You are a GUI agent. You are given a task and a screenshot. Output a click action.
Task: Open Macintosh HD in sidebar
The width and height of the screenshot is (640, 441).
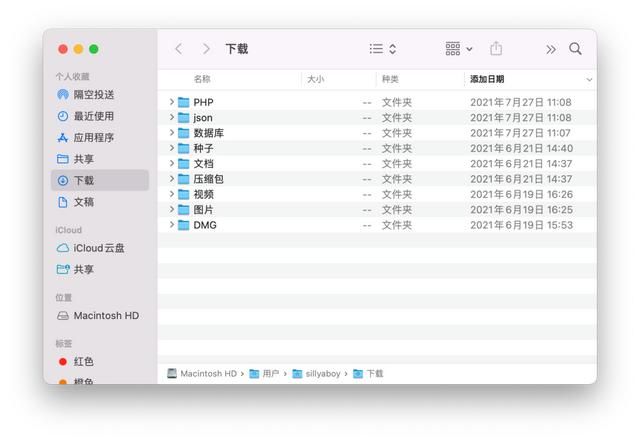pos(98,316)
